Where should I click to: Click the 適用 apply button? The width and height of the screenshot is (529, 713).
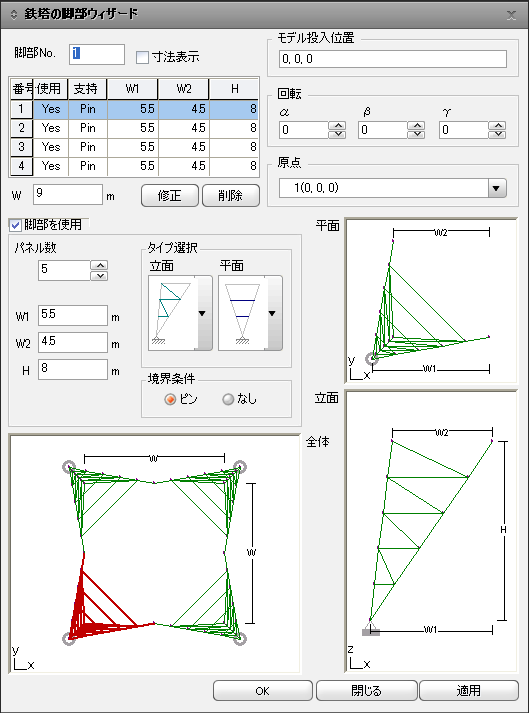tap(469, 690)
